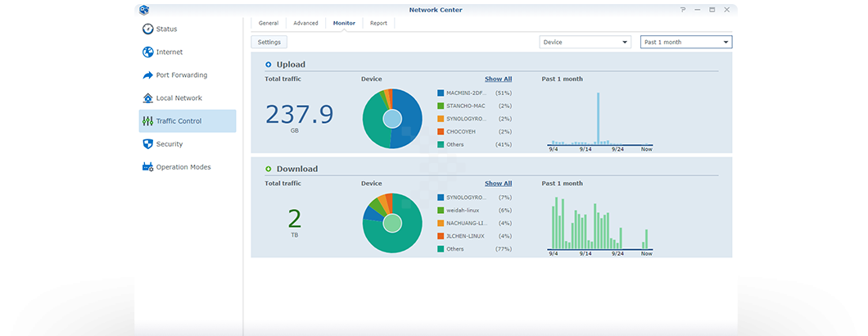The image size is (868, 336).
Task: Click the Traffic Control sliders icon
Action: tap(147, 120)
